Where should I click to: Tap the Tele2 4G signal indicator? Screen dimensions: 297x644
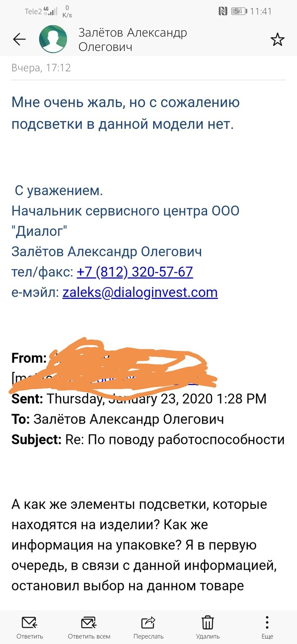pos(42,11)
